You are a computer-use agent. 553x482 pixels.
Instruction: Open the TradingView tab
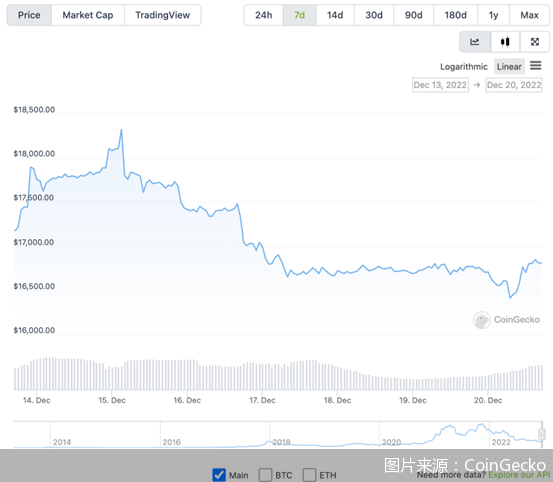[163, 15]
